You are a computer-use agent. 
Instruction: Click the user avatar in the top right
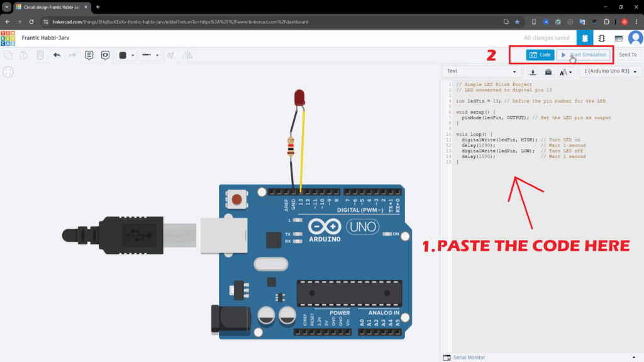click(635, 38)
